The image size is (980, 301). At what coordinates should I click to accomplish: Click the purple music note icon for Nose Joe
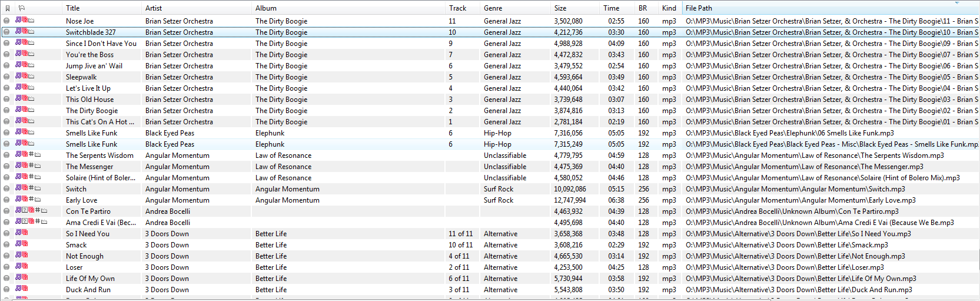tap(18, 20)
